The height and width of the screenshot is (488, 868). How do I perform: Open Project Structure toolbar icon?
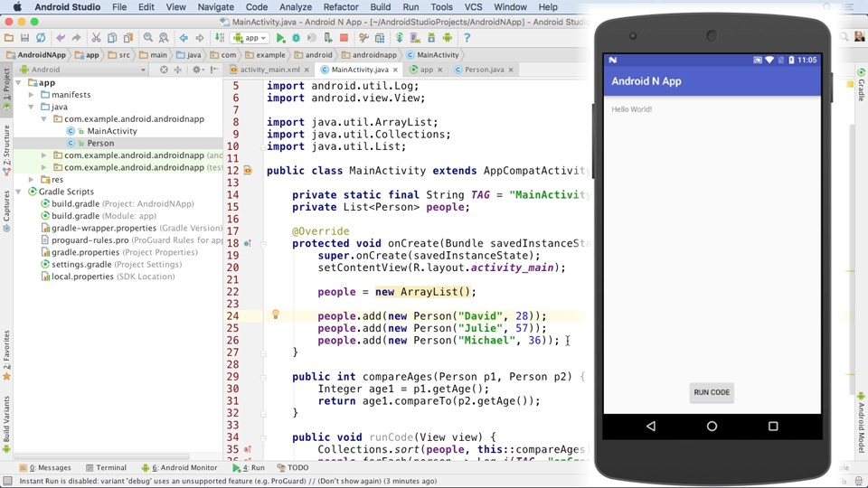pyautogui.click(x=380, y=38)
